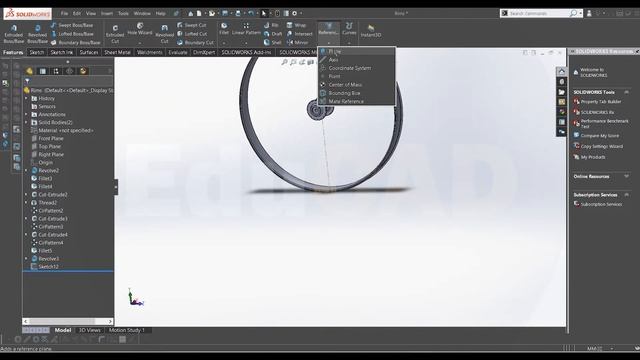
Task: Open the Linear Pattern tool
Action: pos(246,29)
